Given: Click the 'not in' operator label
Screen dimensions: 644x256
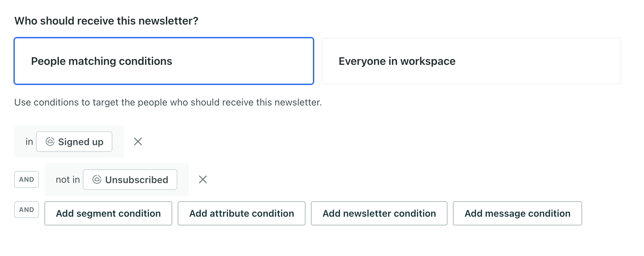Looking at the screenshot, I should (68, 180).
